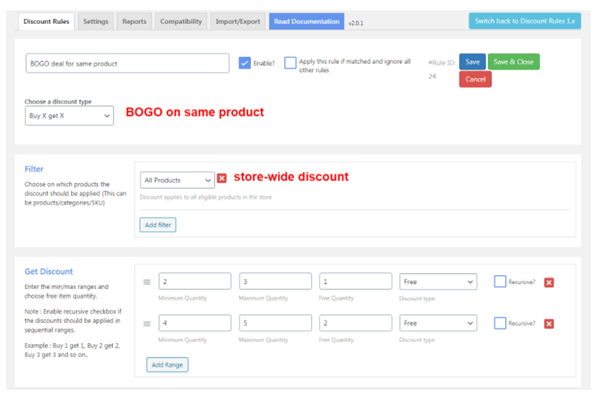Open the Compatibility tab
The image size is (601, 396).
tap(181, 21)
